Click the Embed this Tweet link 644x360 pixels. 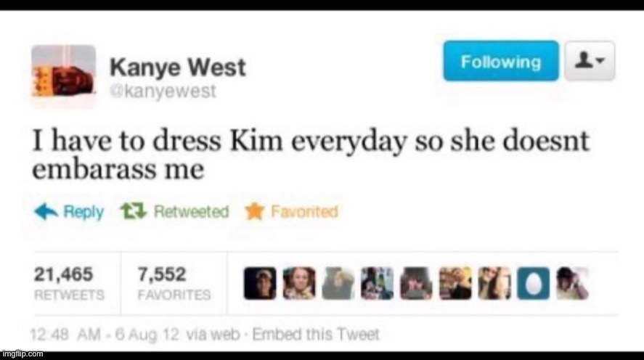pyautogui.click(x=315, y=335)
